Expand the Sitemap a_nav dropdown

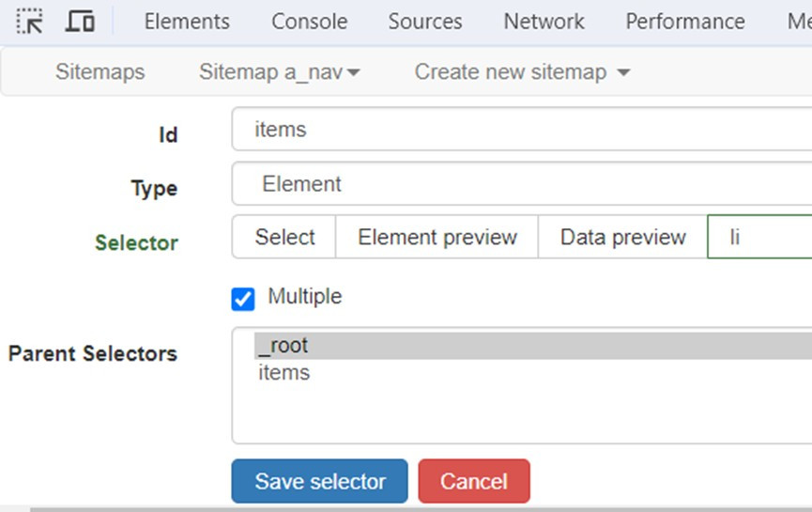tap(279, 71)
